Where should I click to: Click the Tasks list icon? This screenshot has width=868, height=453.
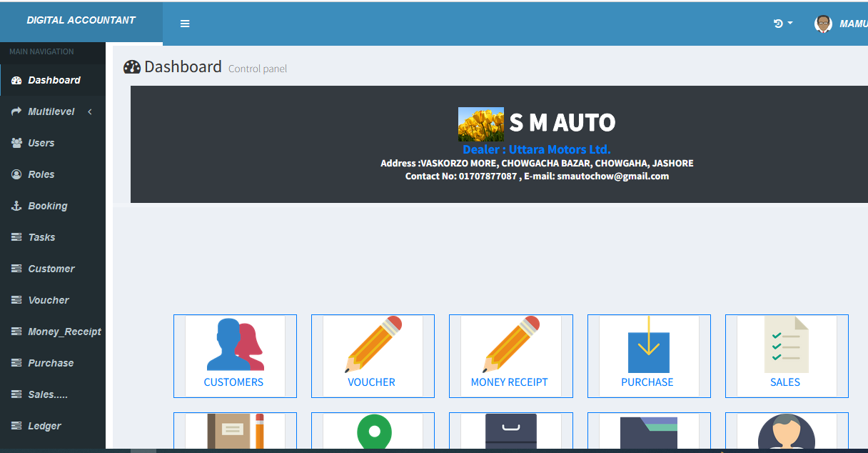click(x=16, y=237)
